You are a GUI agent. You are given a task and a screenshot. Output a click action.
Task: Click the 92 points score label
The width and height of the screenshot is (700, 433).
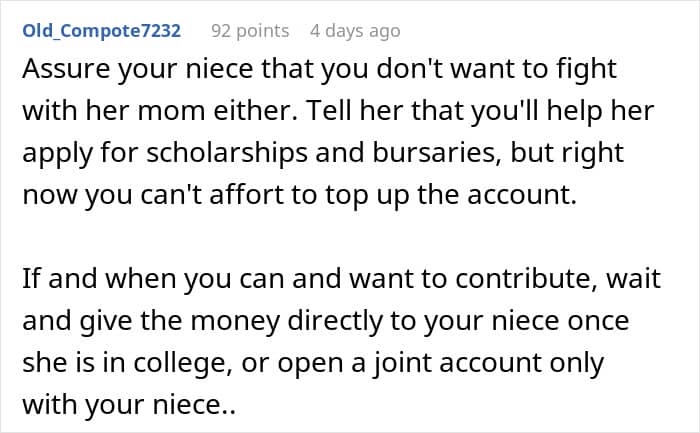[250, 31]
